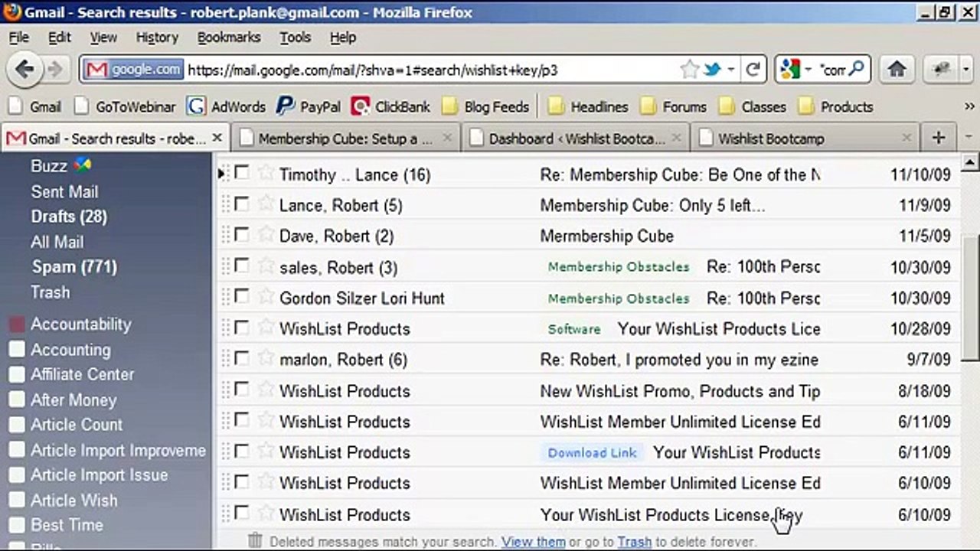
Task: Switch to the Membership Cube: Setup tab
Action: (x=345, y=139)
